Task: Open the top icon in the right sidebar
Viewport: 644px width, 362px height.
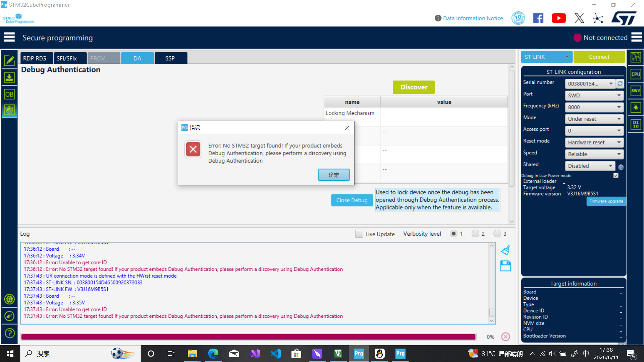Action: coord(636,57)
